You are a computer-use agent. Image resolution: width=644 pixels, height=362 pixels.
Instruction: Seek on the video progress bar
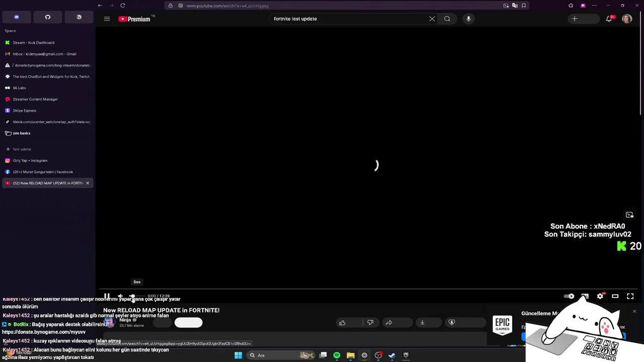point(368,289)
